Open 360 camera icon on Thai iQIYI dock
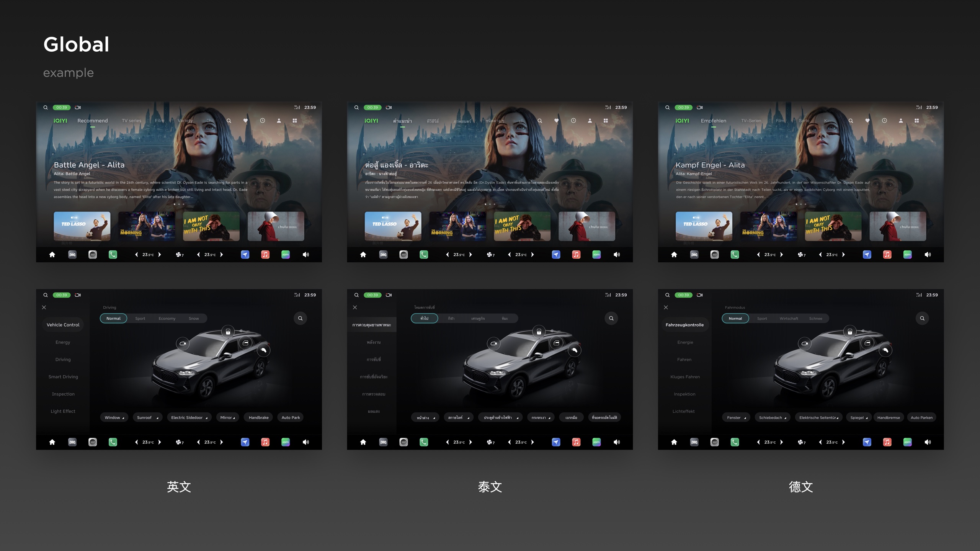 click(x=403, y=255)
